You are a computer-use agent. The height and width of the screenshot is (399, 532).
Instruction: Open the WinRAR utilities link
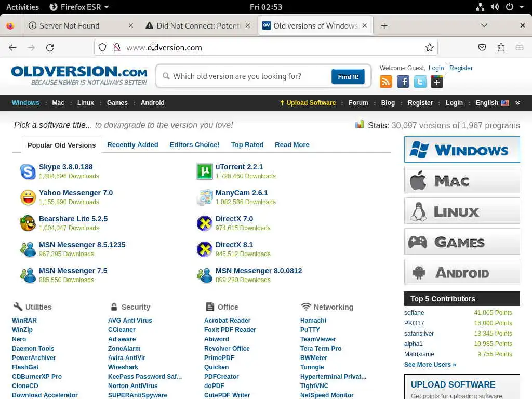[24, 320]
